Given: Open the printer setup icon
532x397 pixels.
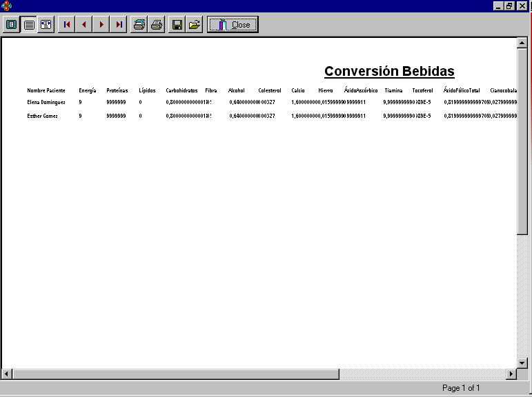Looking at the screenshot, I should (x=139, y=25).
